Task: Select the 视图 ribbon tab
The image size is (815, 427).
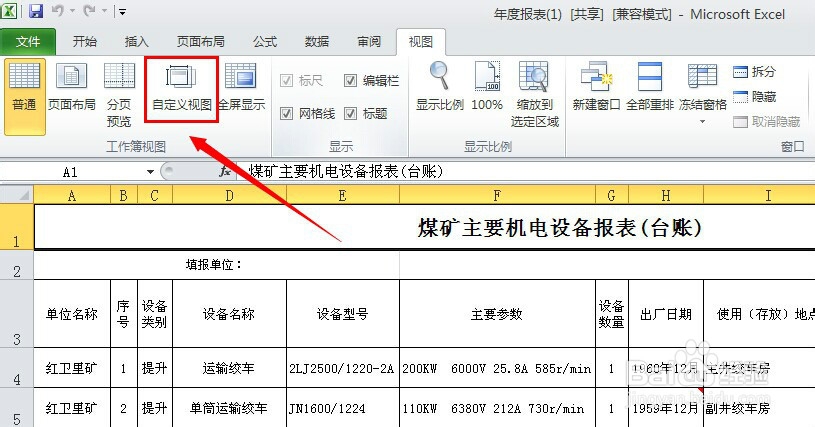Action: click(420, 42)
